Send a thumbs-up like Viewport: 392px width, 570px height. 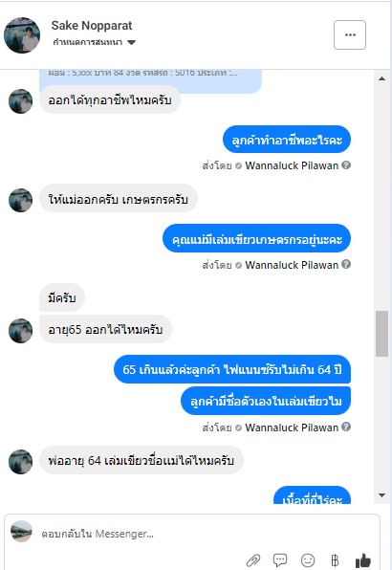click(x=363, y=559)
